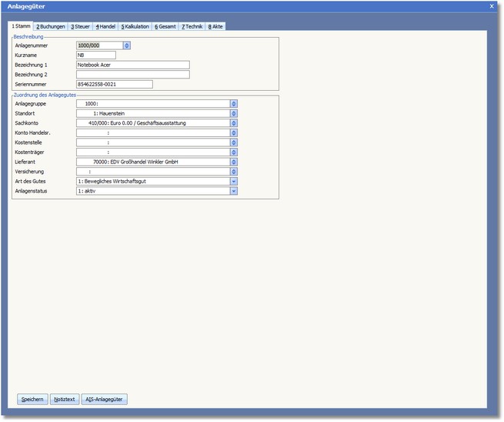Screen dimensions: 504x422
Task: Open AIS-Anlagegüter via its button
Action: (104, 400)
